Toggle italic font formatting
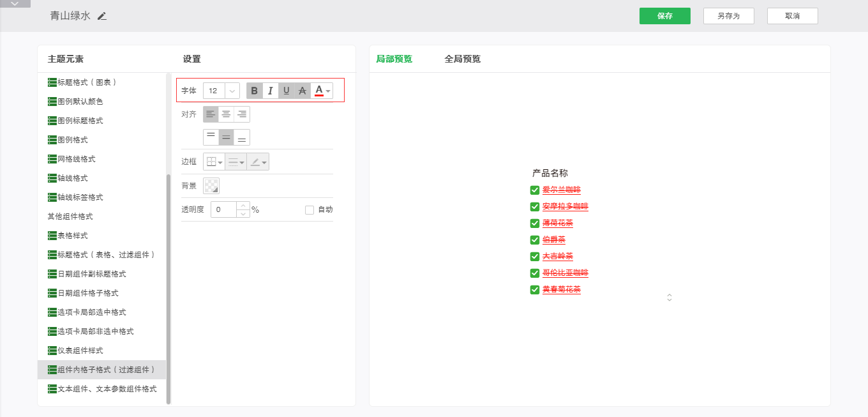The image size is (868, 417). click(271, 91)
